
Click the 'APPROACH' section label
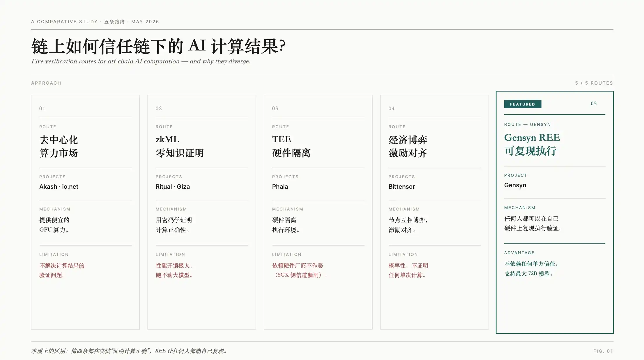(46, 83)
